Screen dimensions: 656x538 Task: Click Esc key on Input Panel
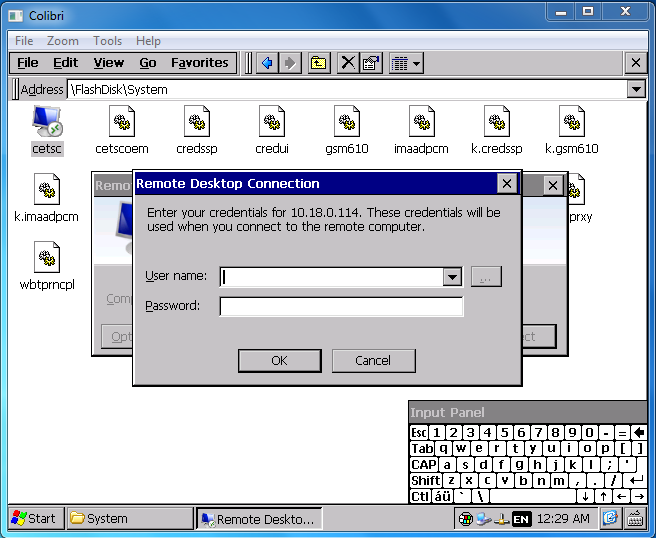(419, 432)
